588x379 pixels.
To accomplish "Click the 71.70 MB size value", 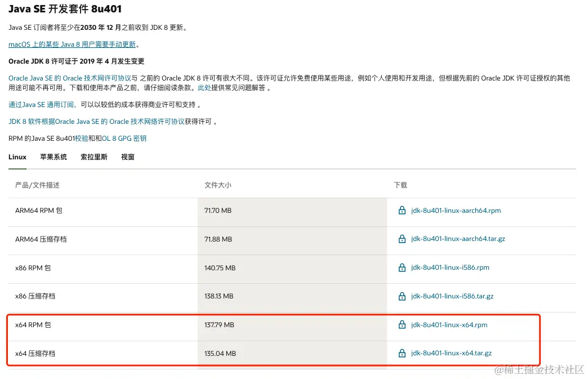I will click(218, 211).
